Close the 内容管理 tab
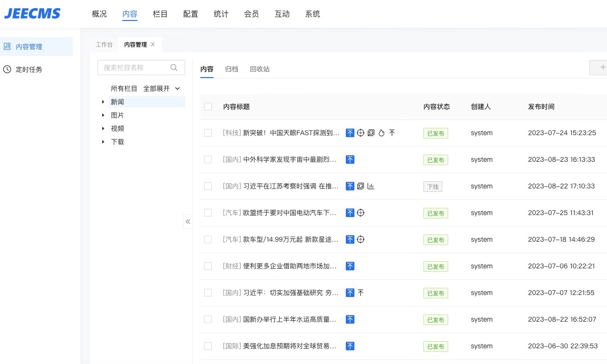This screenshot has height=364, width=607. pyautogui.click(x=153, y=44)
